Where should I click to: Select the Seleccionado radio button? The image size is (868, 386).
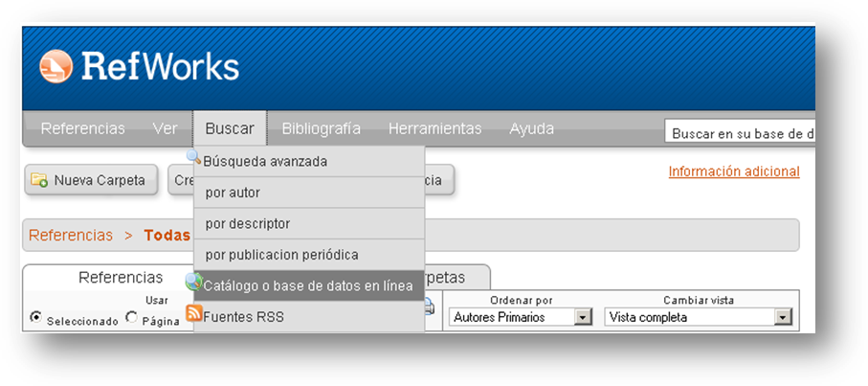pos(36,317)
